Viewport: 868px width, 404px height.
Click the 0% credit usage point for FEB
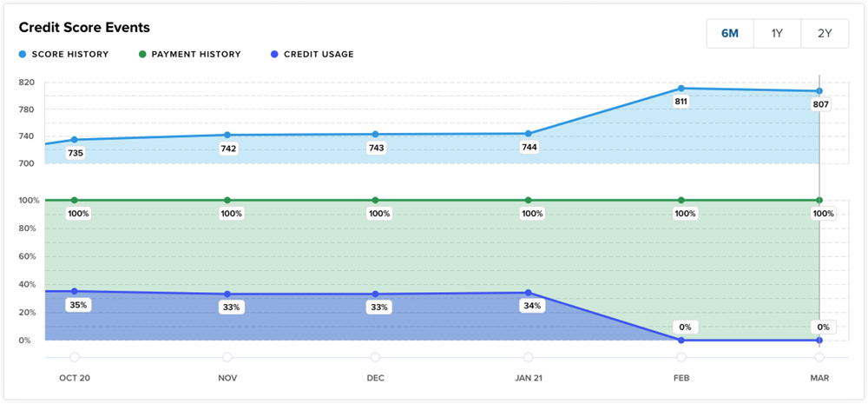pos(681,341)
